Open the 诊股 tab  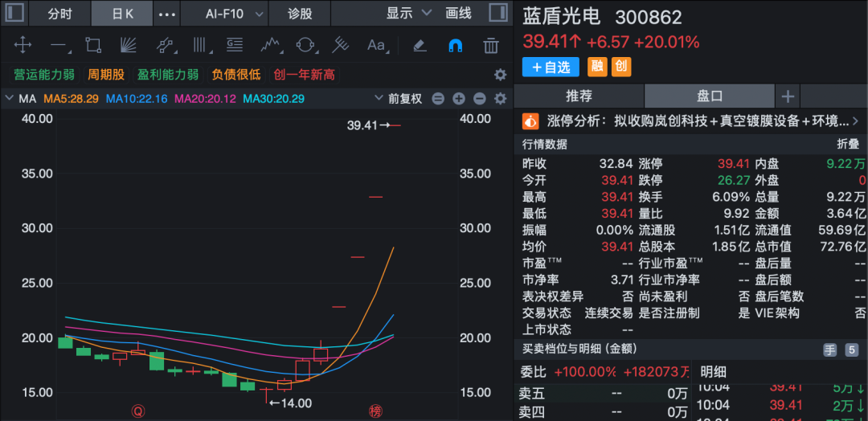click(x=300, y=14)
